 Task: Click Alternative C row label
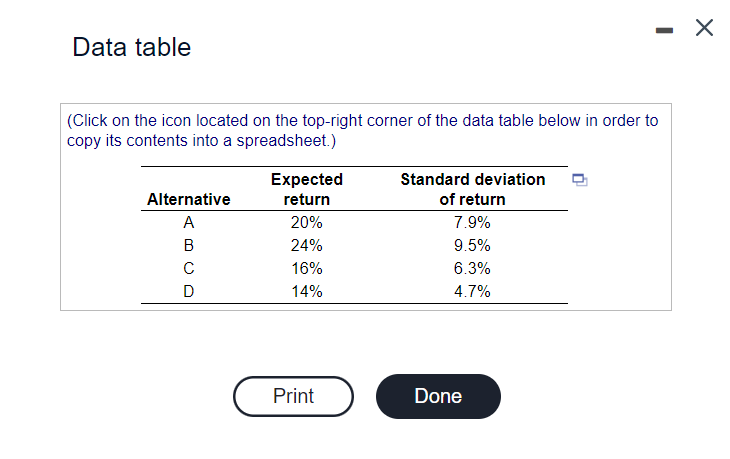coord(189,269)
